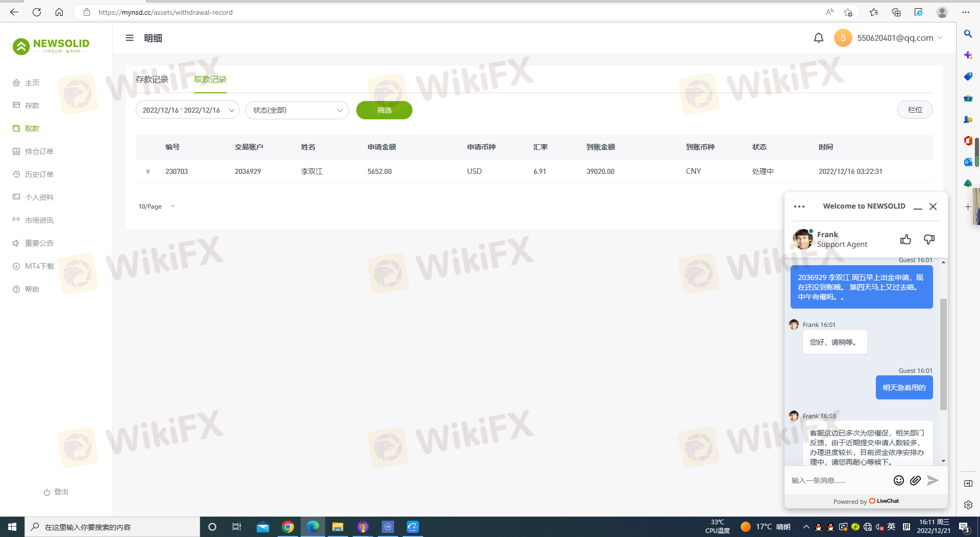Rate agent Frank thumbs down
Viewport: 980px width, 537px height.
point(929,239)
